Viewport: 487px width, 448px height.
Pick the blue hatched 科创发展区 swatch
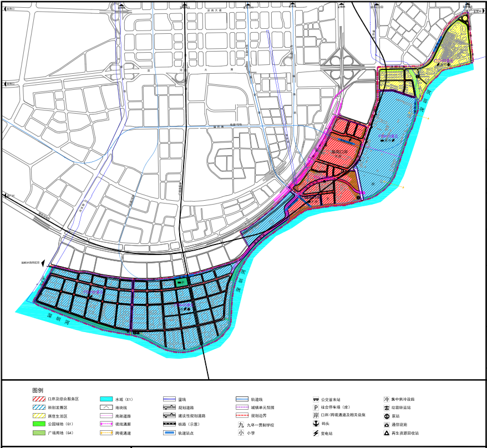tap(39, 408)
